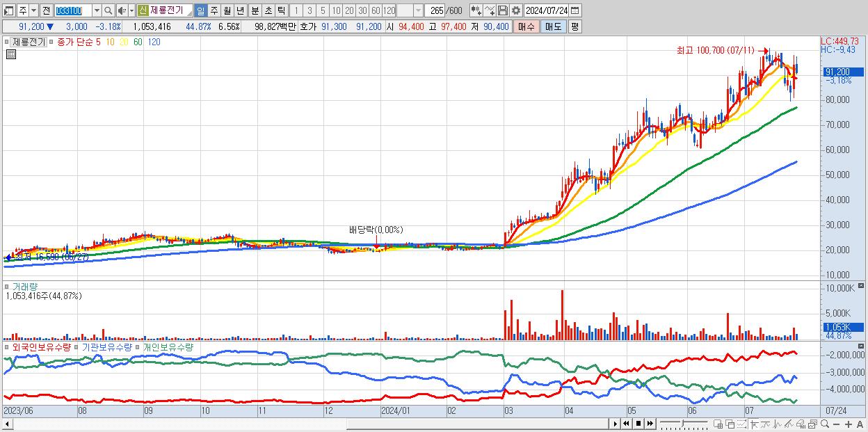Image resolution: width=868 pixels, height=432 pixels.
Task: Click the 개인보유수량 indicator label
Action: click(x=168, y=346)
